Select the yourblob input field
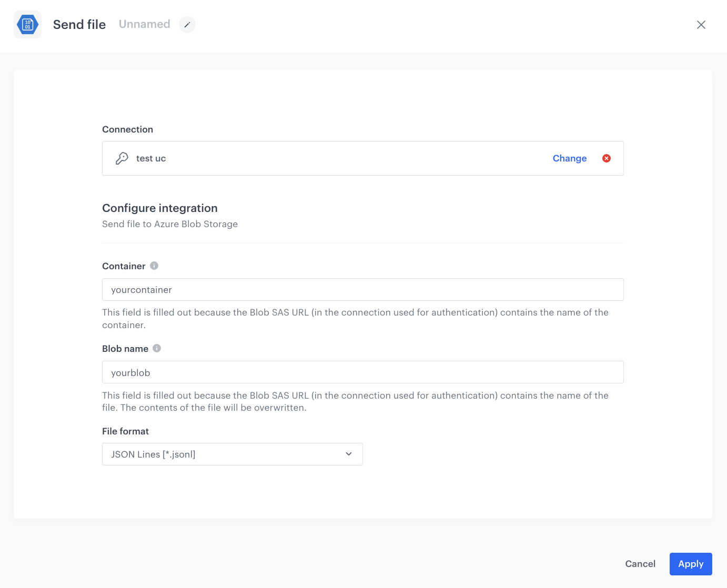The image size is (727, 588). coord(362,372)
